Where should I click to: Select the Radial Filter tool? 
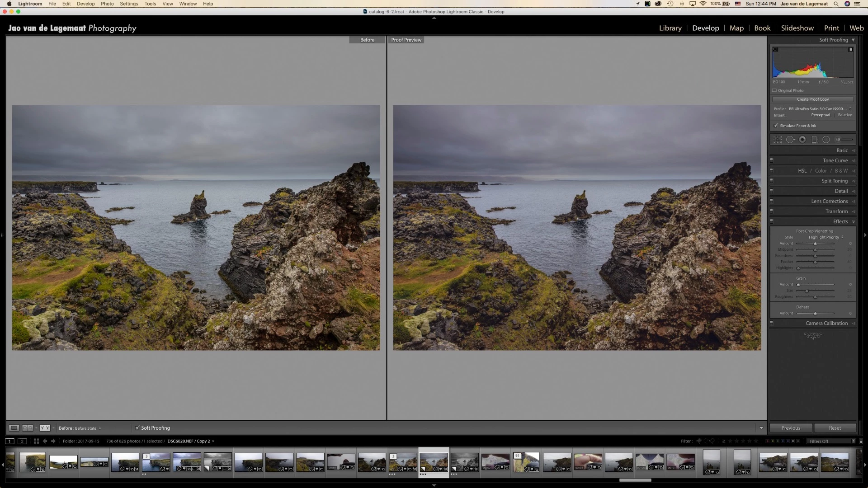point(826,140)
